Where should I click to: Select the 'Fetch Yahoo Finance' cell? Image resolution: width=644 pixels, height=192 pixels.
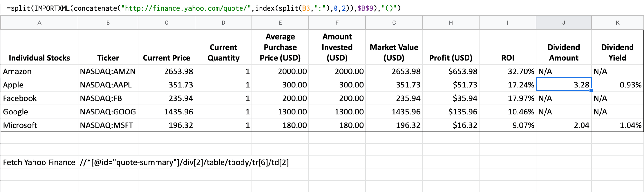(x=39, y=162)
